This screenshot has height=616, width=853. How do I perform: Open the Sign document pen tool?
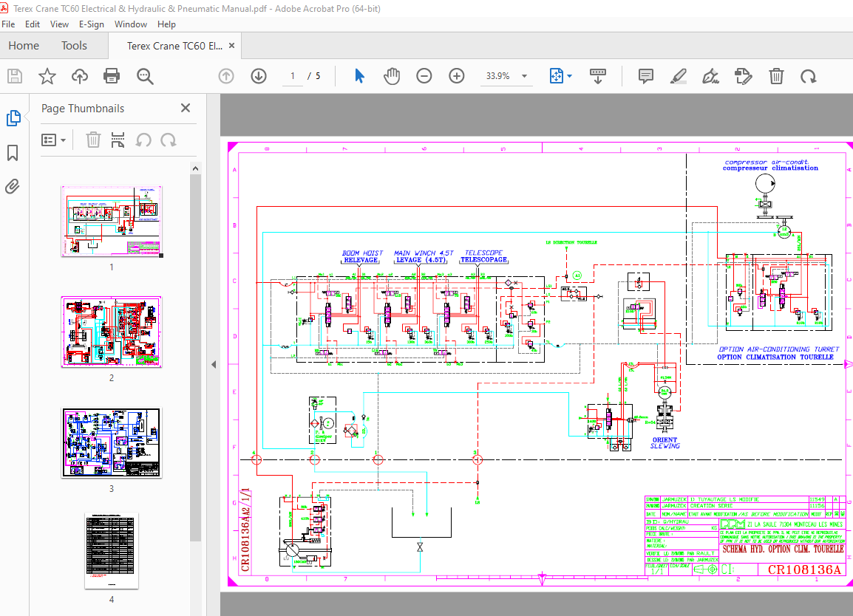(x=710, y=76)
